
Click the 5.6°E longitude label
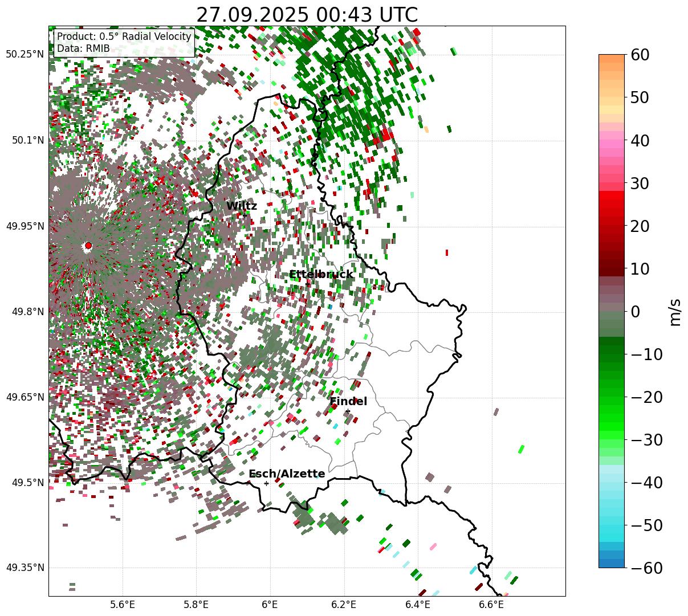pos(123,605)
